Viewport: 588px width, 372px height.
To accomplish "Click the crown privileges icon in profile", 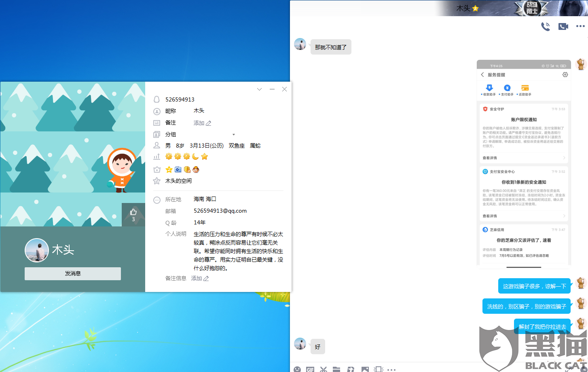I will click(157, 169).
